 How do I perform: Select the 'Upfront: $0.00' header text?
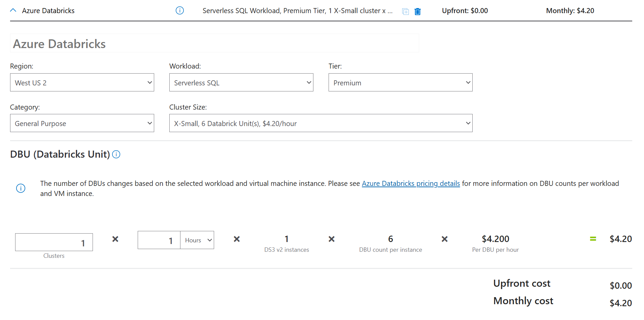[x=465, y=11]
